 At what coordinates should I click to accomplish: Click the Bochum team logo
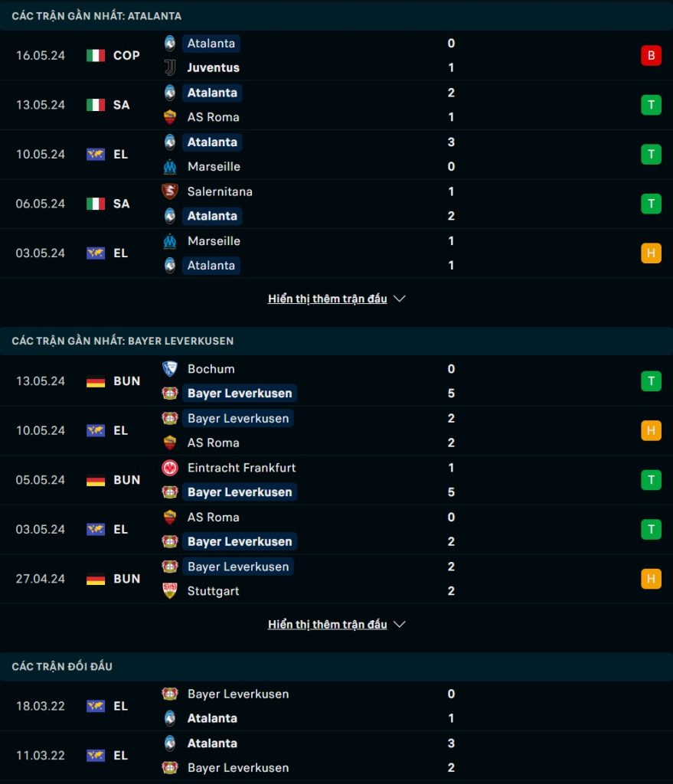(170, 369)
